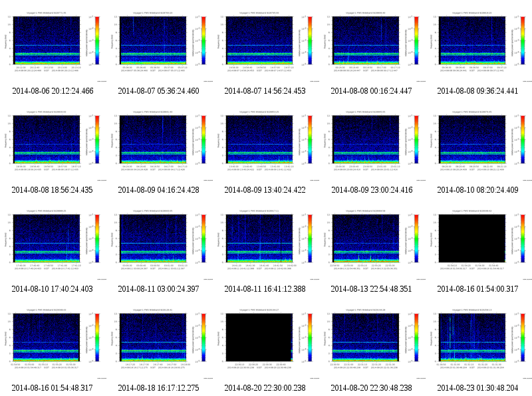Viewport: 532px width, 396px height.
Task: Open spectrogram thumbnail dated 2014-08-06 20:12:24.466
Action: click(53, 43)
